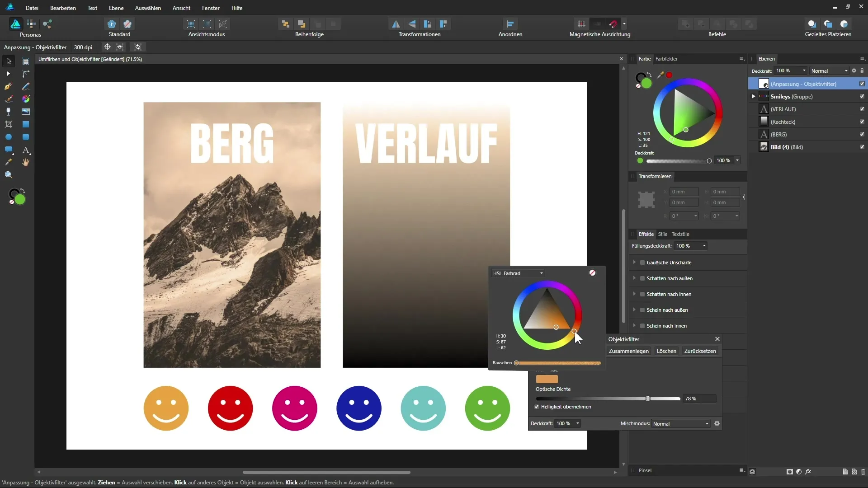Expand the Smileys group layer
The width and height of the screenshot is (868, 488).
753,96
